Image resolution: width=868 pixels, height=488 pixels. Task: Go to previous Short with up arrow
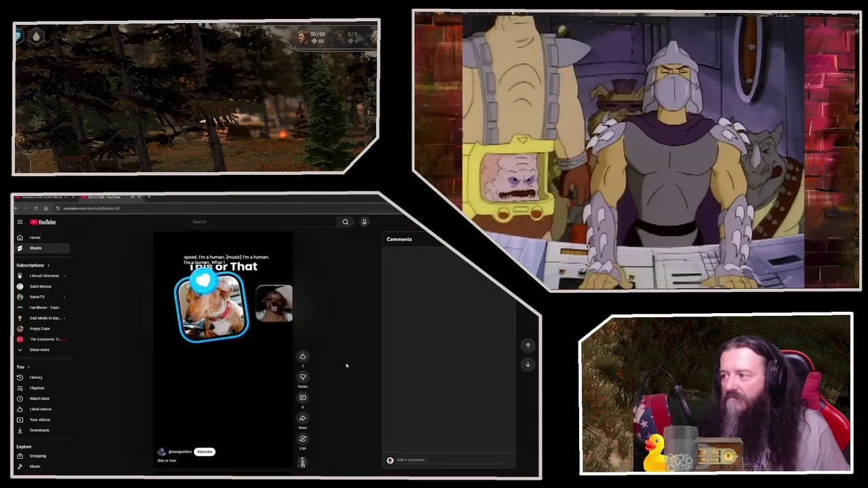pyautogui.click(x=528, y=346)
